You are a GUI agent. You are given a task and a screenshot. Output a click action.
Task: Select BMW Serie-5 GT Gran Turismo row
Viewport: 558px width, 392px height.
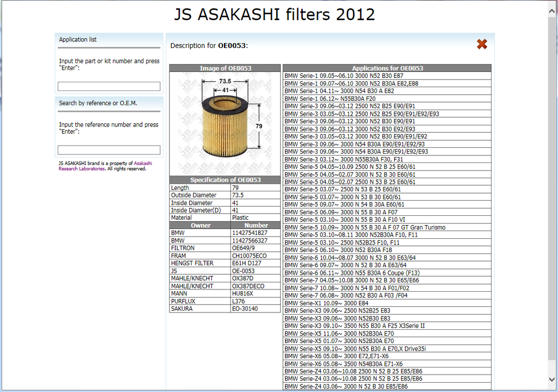(x=387, y=227)
